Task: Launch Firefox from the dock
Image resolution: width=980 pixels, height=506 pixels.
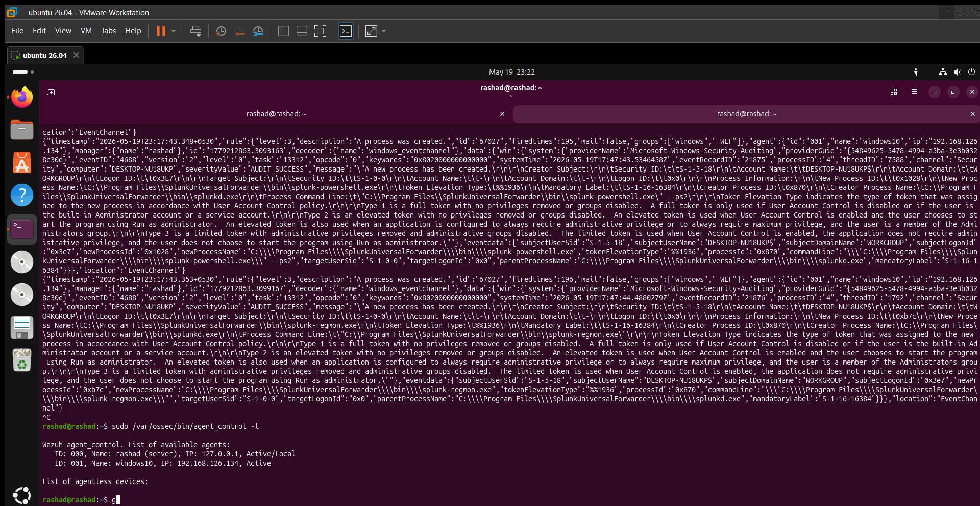Action: coord(22,97)
